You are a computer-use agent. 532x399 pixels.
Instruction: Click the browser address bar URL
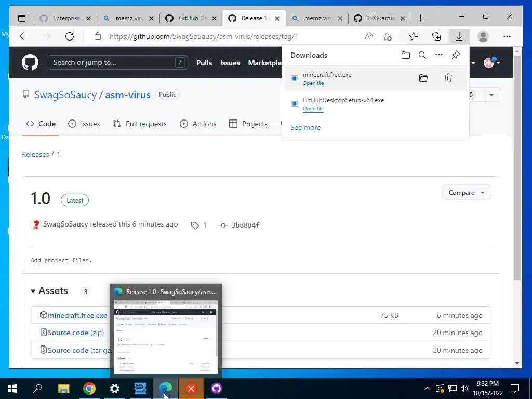pos(204,36)
